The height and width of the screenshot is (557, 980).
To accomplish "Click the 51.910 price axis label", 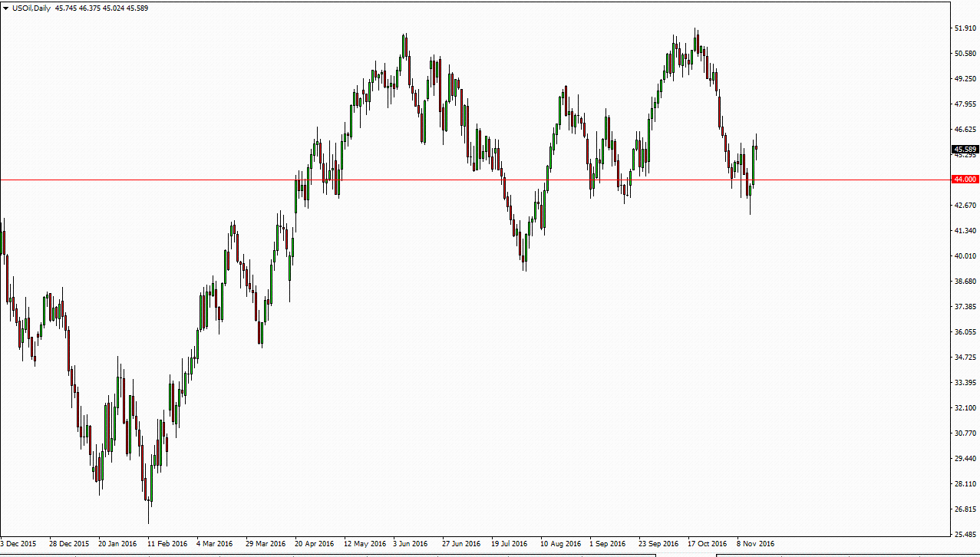I will click(965, 28).
